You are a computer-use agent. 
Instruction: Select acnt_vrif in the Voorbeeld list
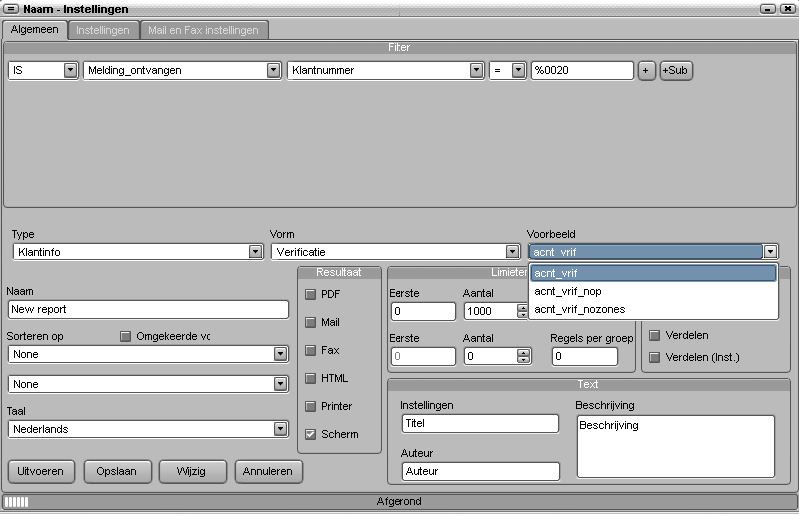click(653, 273)
